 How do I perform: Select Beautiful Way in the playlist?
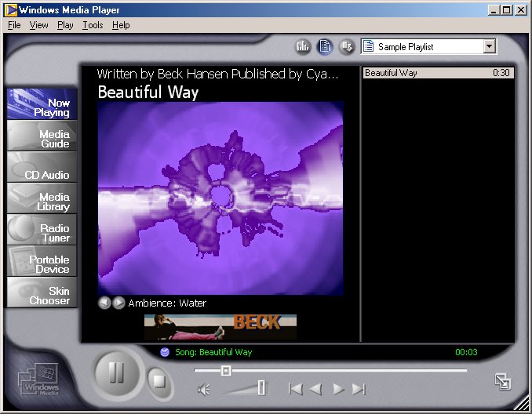pos(438,73)
